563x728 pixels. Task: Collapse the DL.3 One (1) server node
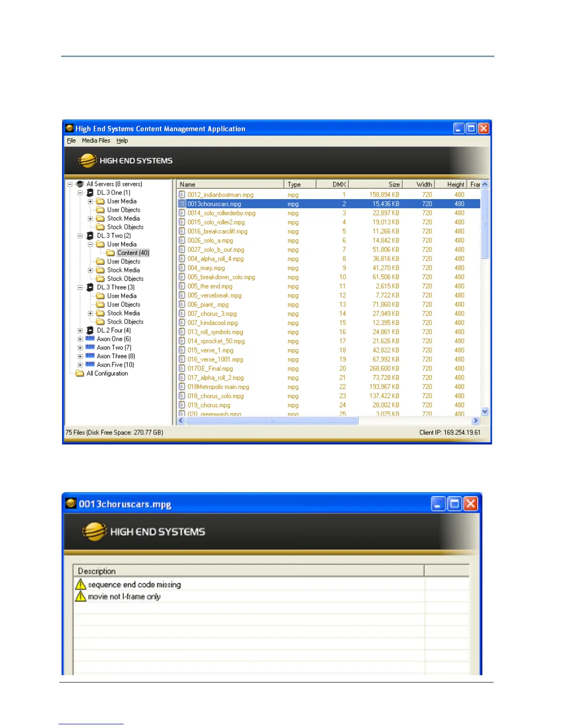pyautogui.click(x=80, y=193)
